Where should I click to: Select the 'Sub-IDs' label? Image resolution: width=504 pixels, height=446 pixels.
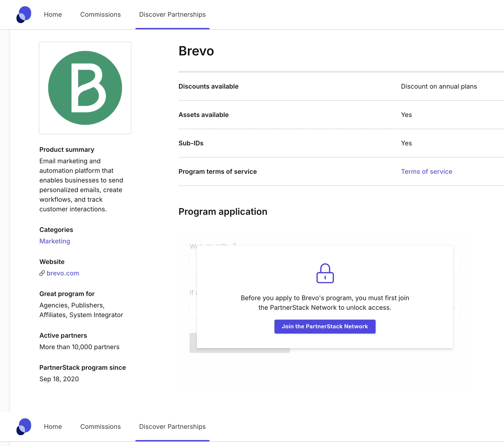point(191,143)
